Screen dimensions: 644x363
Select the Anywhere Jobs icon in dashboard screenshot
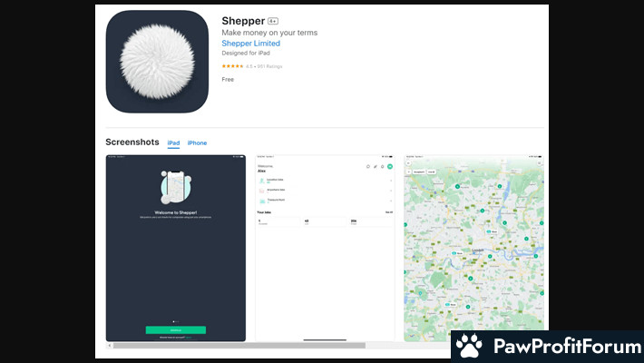tap(262, 191)
